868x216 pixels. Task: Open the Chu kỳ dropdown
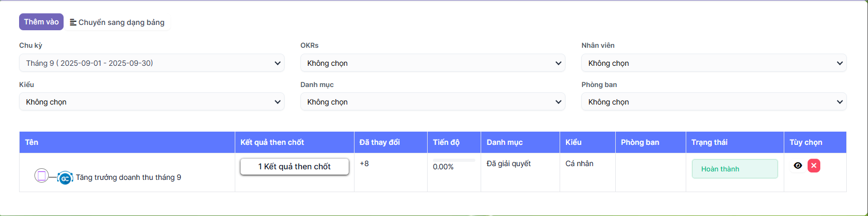[152, 63]
